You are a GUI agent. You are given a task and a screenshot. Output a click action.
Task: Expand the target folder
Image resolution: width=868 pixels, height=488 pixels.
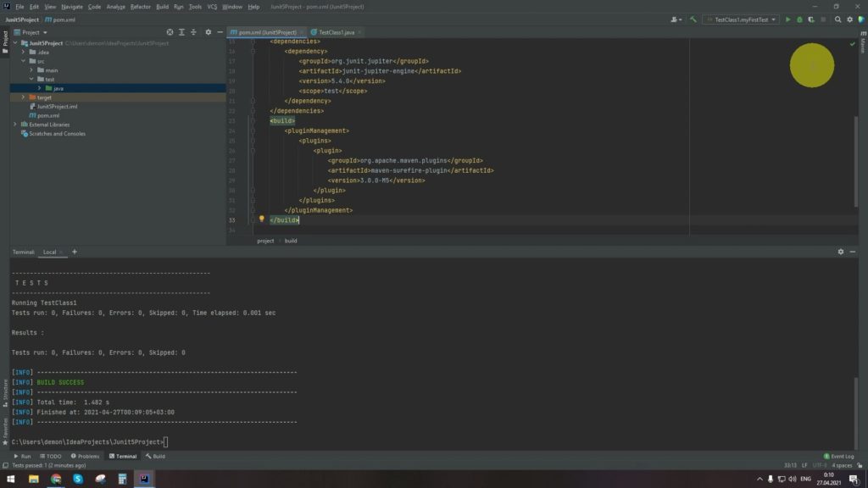(23, 97)
